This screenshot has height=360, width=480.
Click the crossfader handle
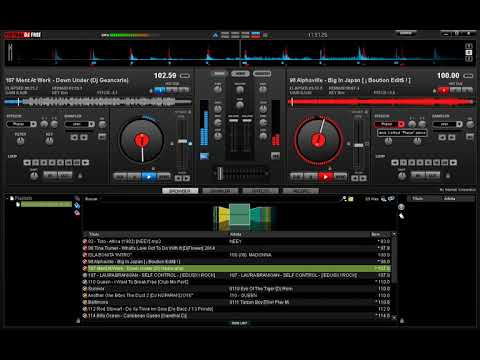pos(220,173)
